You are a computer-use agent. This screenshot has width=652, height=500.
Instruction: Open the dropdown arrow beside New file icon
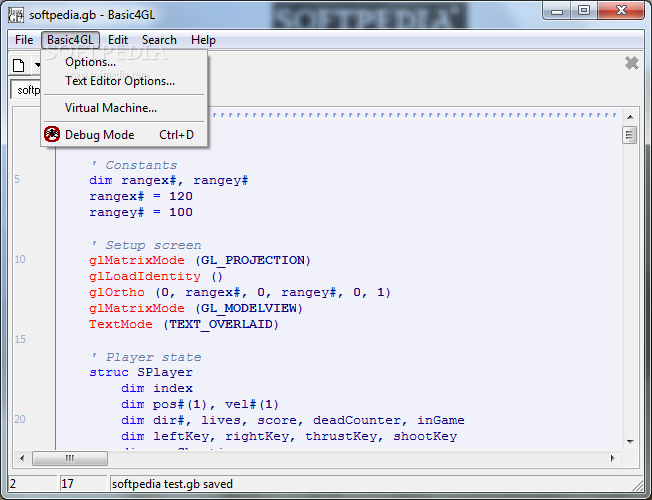[x=37, y=65]
